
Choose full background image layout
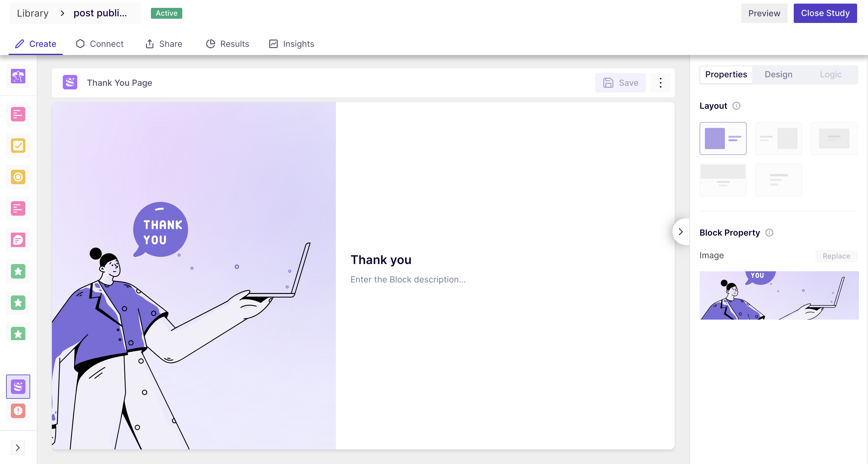tap(834, 139)
